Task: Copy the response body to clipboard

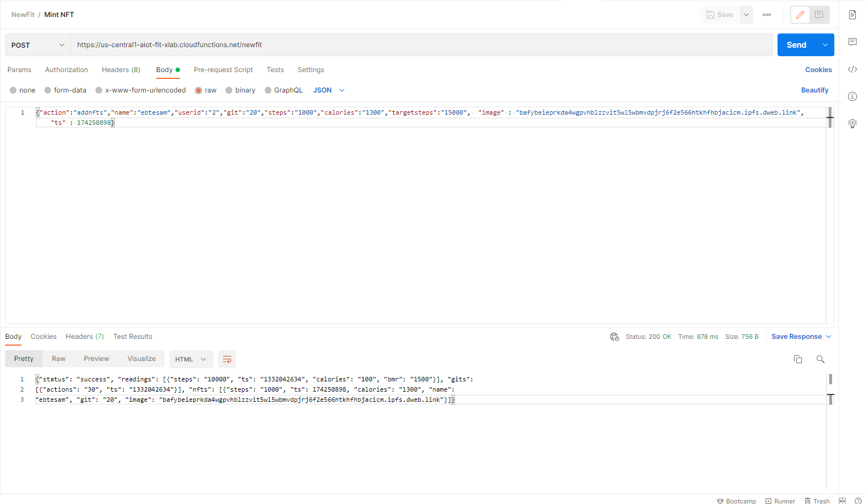Action: tap(798, 359)
